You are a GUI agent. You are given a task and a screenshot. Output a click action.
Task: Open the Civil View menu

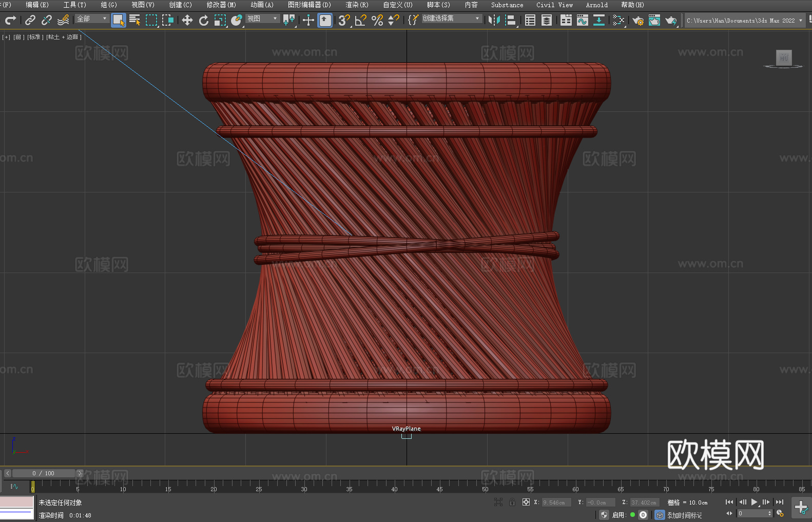pyautogui.click(x=554, y=5)
